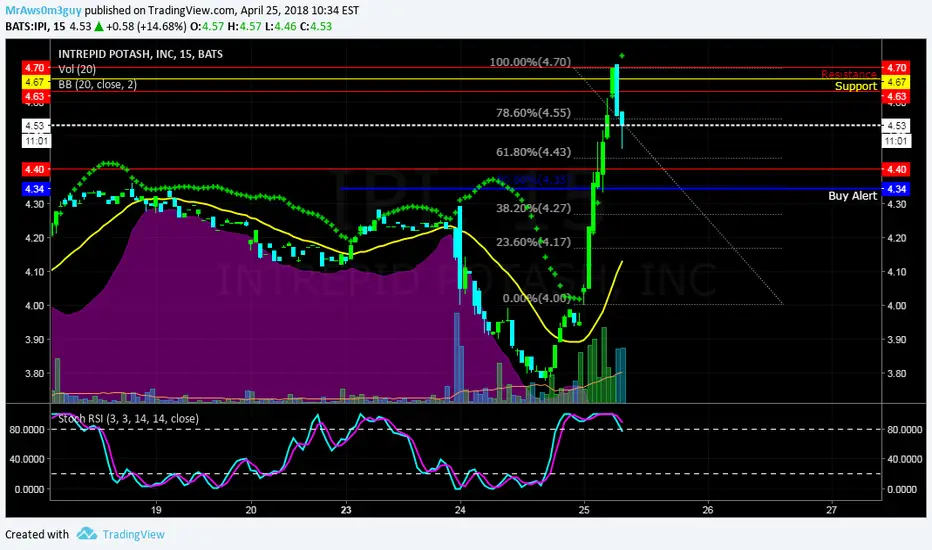Click the 23.60%(4.17) Fibonacci label
932x550 pixels.
tap(533, 242)
